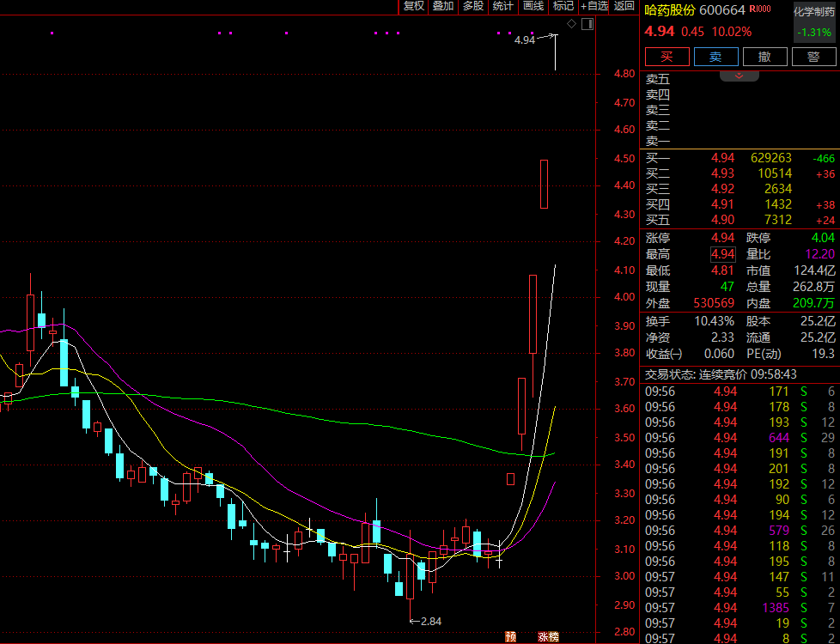Click the 4.80 price axis label

624,74
